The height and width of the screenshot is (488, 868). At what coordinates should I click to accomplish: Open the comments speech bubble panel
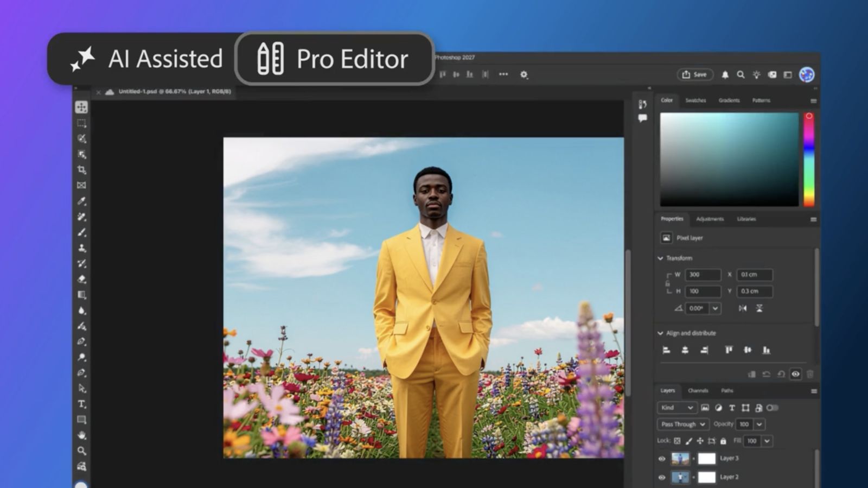click(x=642, y=118)
